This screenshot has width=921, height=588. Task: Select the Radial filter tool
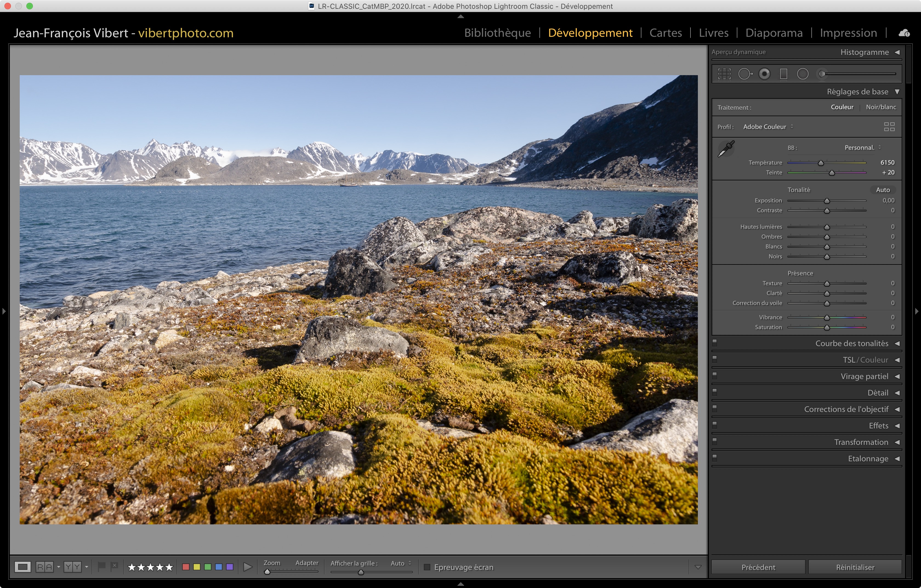pos(802,74)
